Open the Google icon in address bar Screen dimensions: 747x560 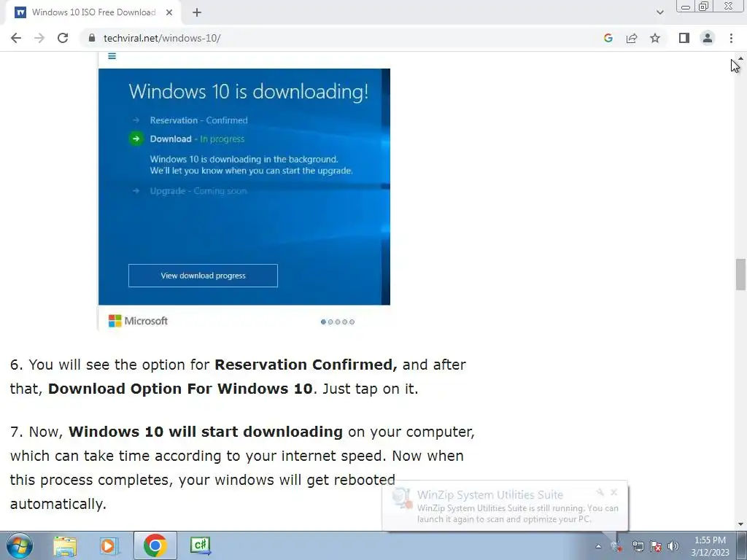pos(608,38)
